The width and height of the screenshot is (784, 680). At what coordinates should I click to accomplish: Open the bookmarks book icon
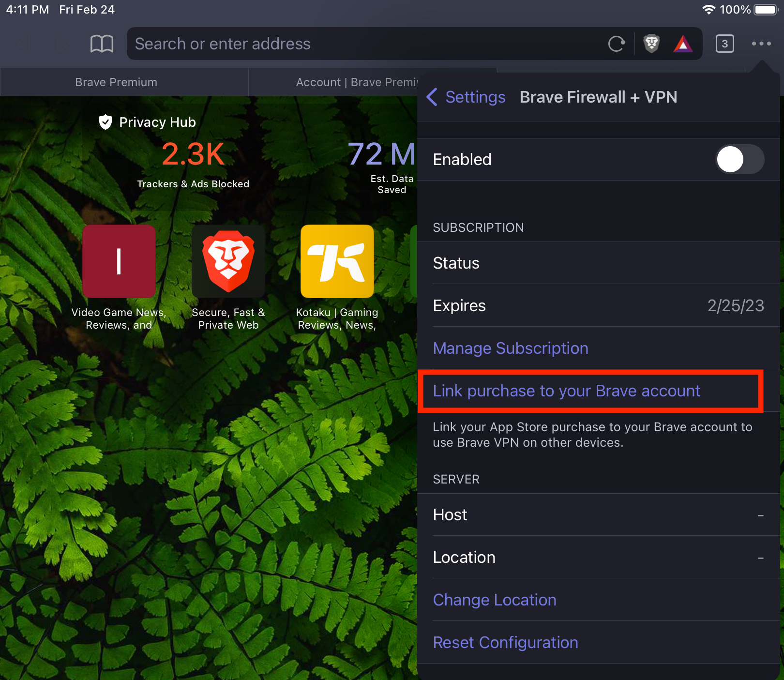point(102,44)
